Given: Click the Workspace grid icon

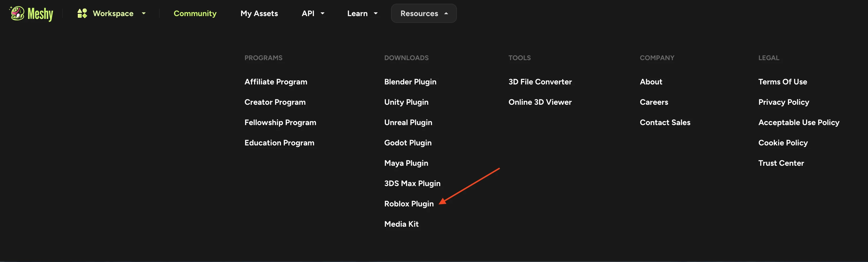Looking at the screenshot, I should [x=82, y=14].
